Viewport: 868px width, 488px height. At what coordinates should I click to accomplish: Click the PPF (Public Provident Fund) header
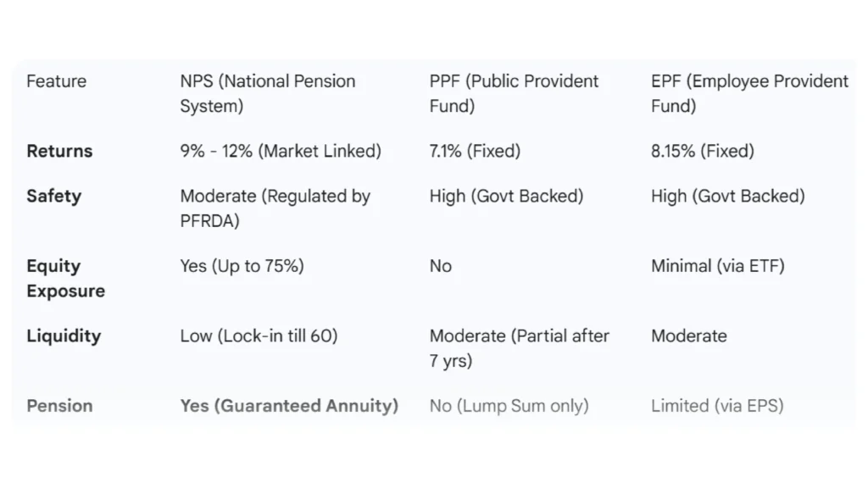click(514, 93)
